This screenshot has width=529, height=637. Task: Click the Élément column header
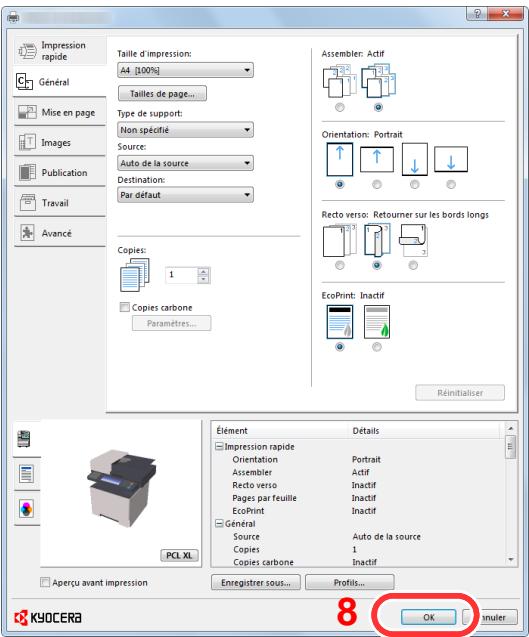pyautogui.click(x=280, y=431)
